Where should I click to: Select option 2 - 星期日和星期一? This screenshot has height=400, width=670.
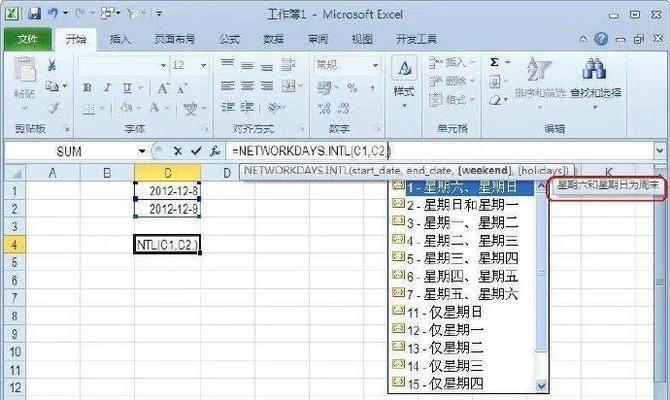(462, 205)
